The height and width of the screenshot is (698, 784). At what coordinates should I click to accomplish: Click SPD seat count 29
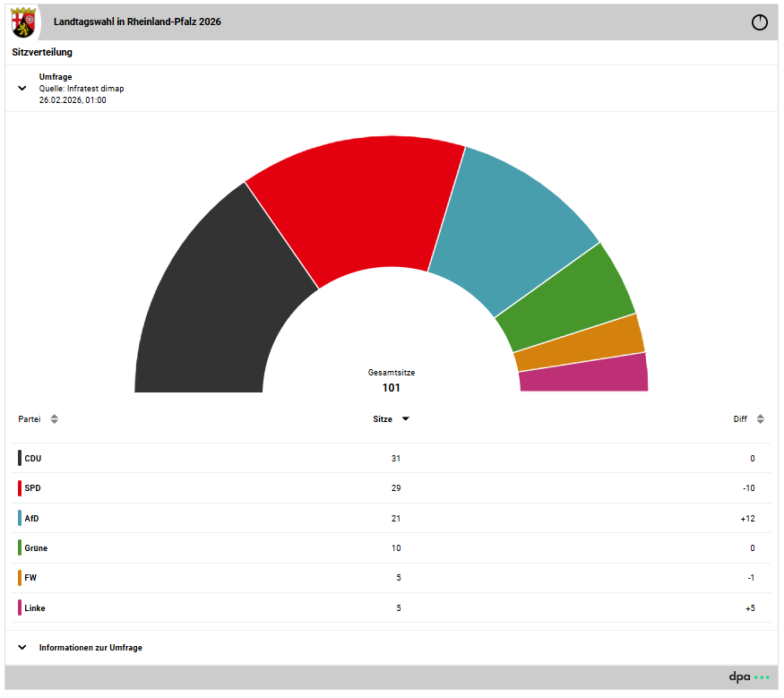coord(396,488)
